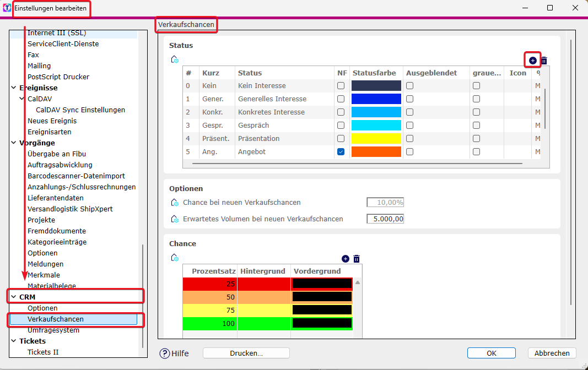Toggle graue checkbox for Angebot row
This screenshot has width=588, height=370.
tap(476, 151)
